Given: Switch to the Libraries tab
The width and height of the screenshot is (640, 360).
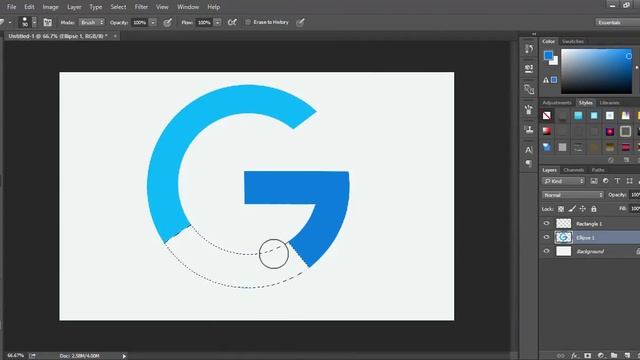Looking at the screenshot, I should click(x=609, y=102).
